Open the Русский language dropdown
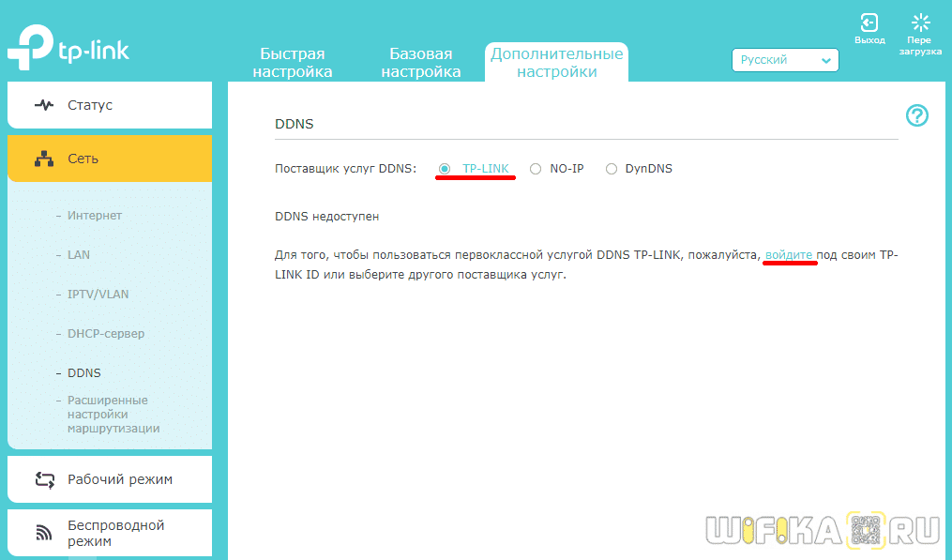 click(785, 60)
